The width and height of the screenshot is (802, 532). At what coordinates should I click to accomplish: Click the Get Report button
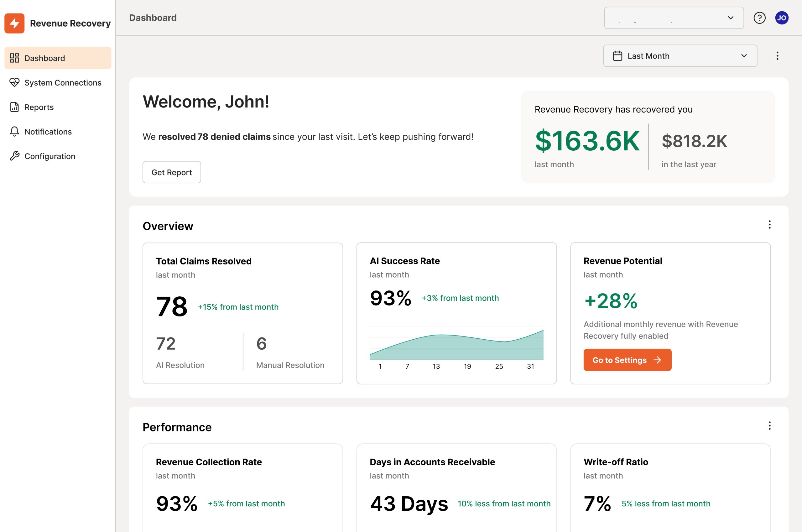coord(171,172)
